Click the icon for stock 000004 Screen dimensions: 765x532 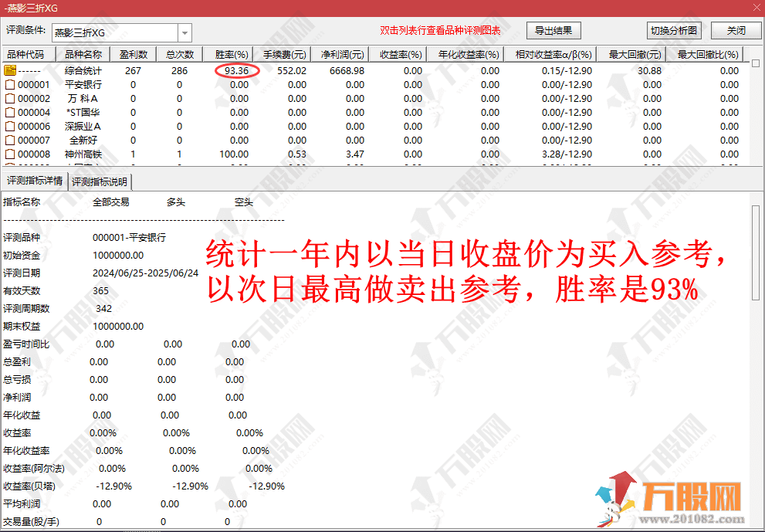tap(10, 112)
